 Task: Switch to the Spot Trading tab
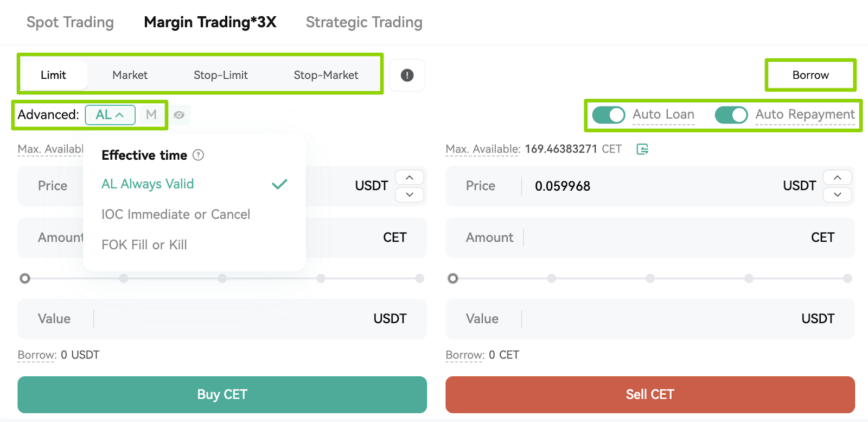(70, 22)
